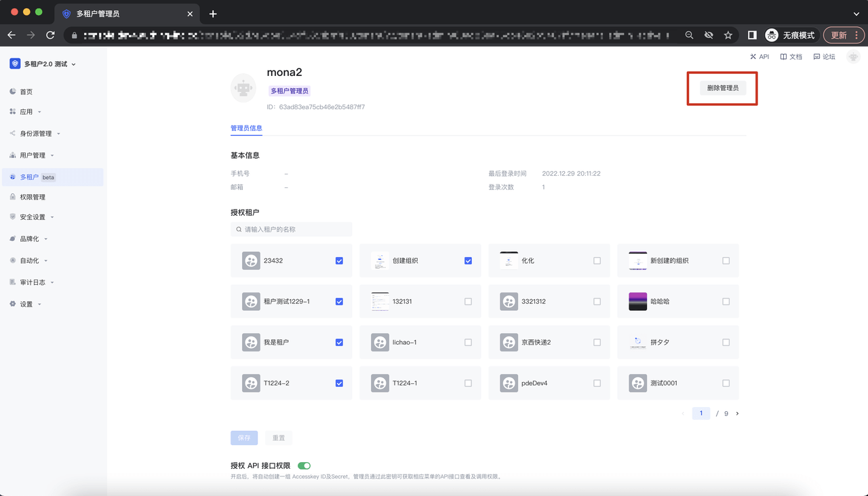Click the delete administrator button
This screenshot has height=496, width=868.
[x=722, y=88]
